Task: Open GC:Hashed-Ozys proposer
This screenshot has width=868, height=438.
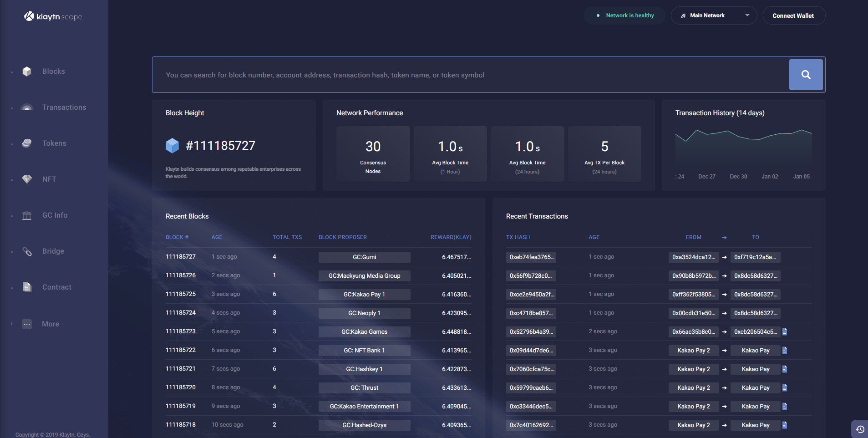Action: [365, 425]
